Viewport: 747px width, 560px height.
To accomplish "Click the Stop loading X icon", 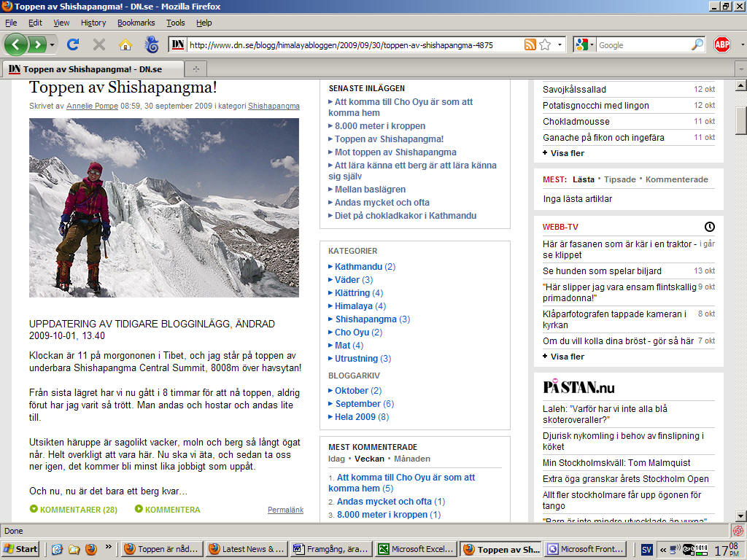I will [99, 44].
